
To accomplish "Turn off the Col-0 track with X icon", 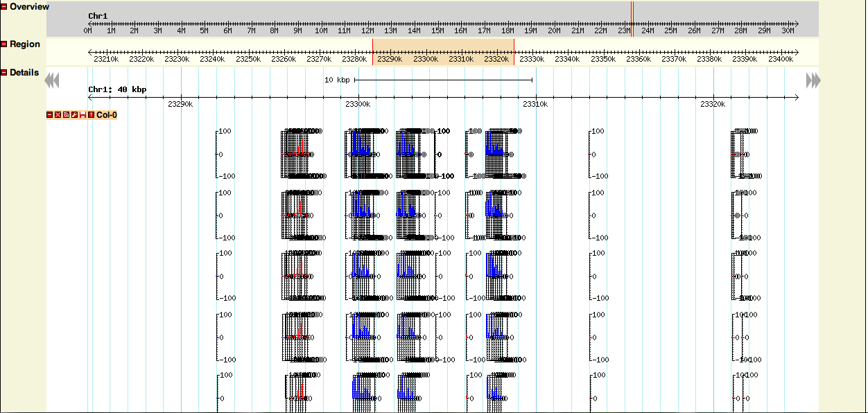I will tap(58, 114).
